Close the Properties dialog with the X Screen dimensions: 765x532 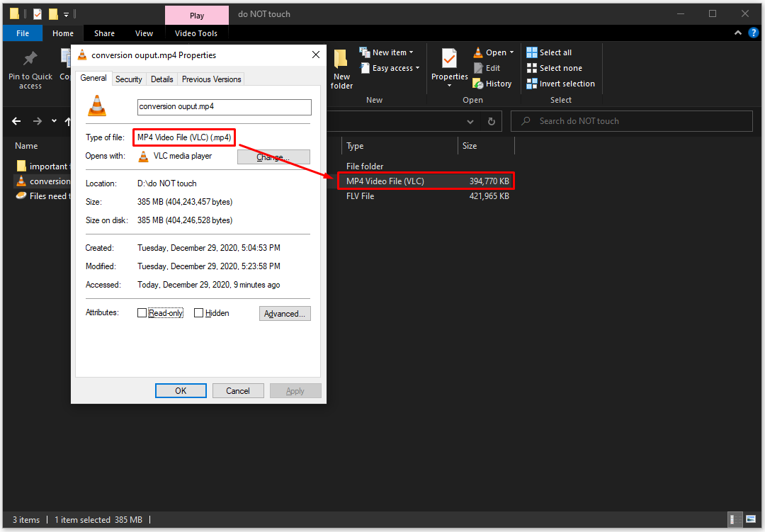(x=316, y=55)
